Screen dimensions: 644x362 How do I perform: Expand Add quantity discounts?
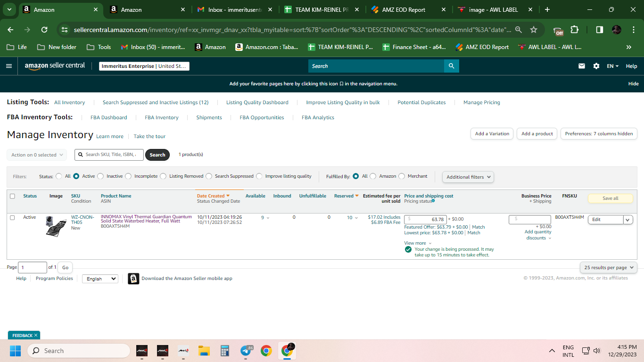pyautogui.click(x=538, y=235)
